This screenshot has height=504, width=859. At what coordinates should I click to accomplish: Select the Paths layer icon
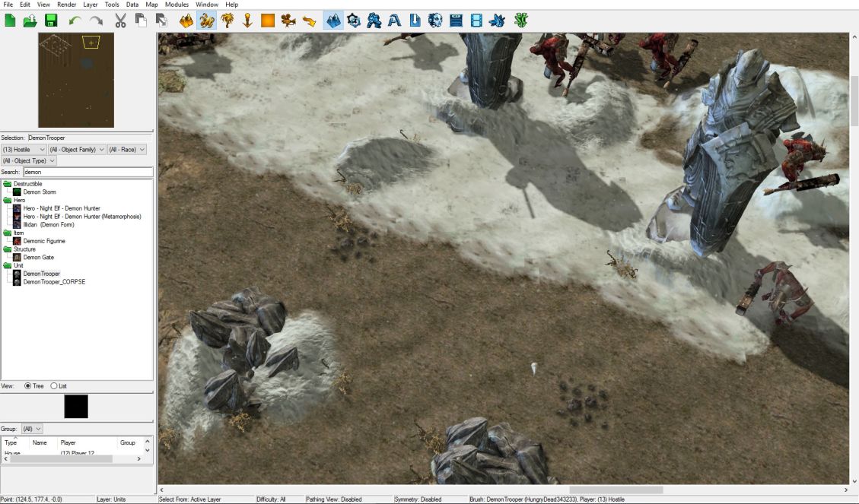[309, 21]
